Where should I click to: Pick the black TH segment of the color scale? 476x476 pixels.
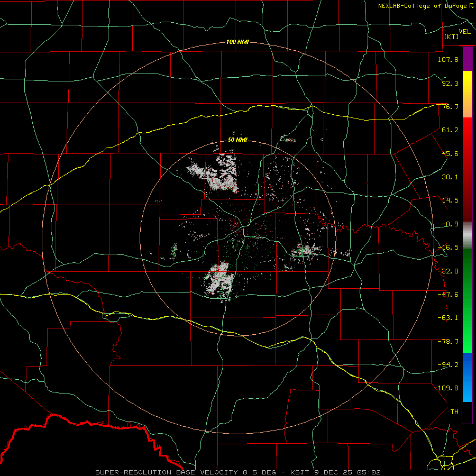467,412
